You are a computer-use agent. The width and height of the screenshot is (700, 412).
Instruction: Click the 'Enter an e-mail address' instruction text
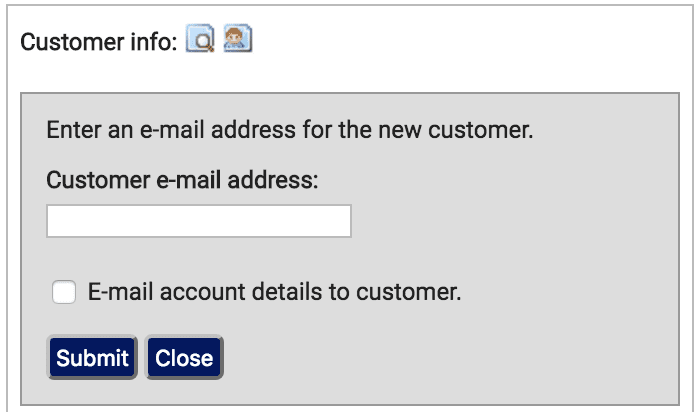click(290, 130)
